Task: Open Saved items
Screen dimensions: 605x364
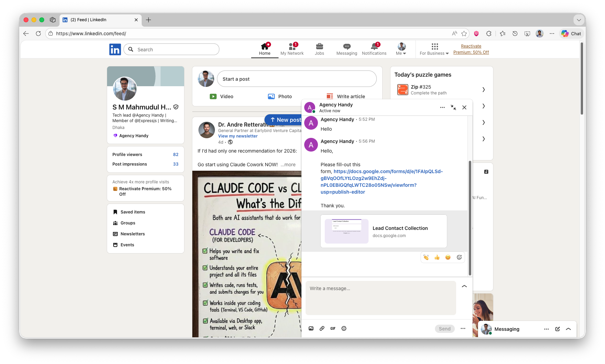Action: (129, 212)
